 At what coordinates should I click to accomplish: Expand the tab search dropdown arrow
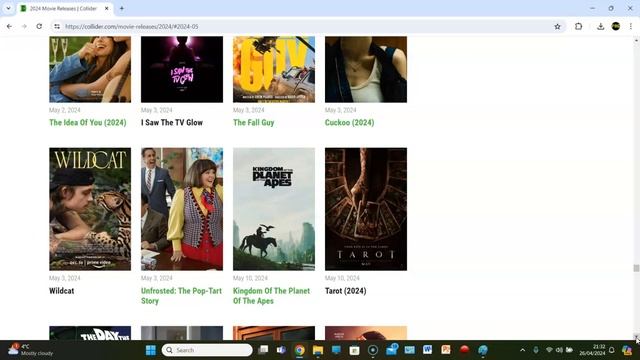pyautogui.click(x=8, y=8)
